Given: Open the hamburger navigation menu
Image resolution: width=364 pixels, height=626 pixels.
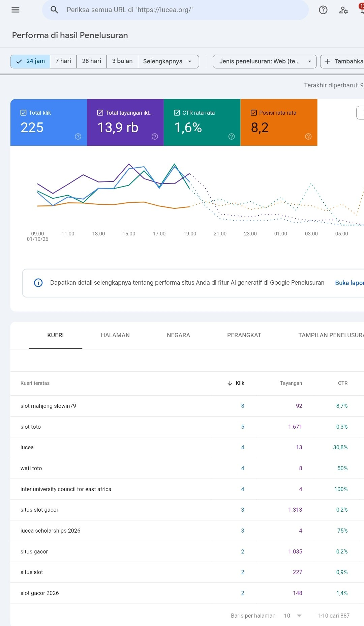Looking at the screenshot, I should (x=16, y=10).
